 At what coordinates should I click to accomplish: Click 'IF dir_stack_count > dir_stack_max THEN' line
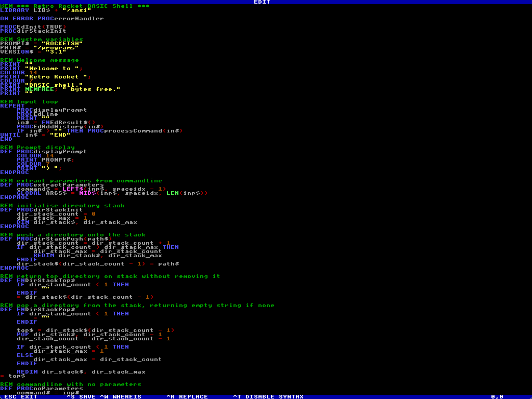coord(98,247)
